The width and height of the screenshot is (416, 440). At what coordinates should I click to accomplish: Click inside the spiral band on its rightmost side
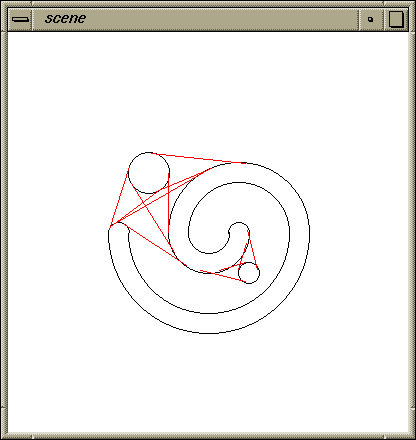[x=299, y=233]
